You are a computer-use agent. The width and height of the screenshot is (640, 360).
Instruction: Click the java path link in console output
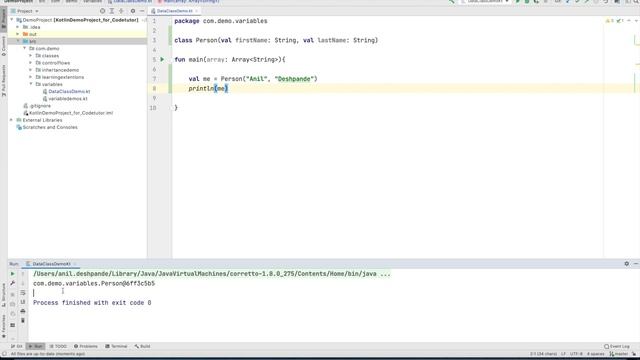tap(211, 274)
